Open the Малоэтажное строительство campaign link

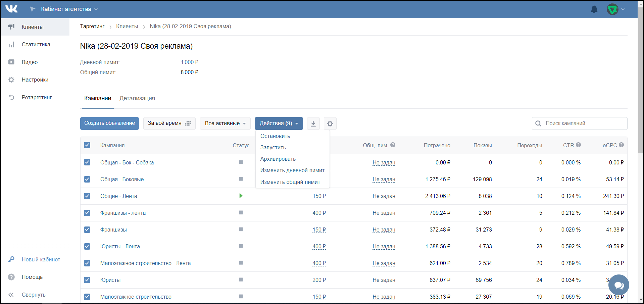point(136,297)
